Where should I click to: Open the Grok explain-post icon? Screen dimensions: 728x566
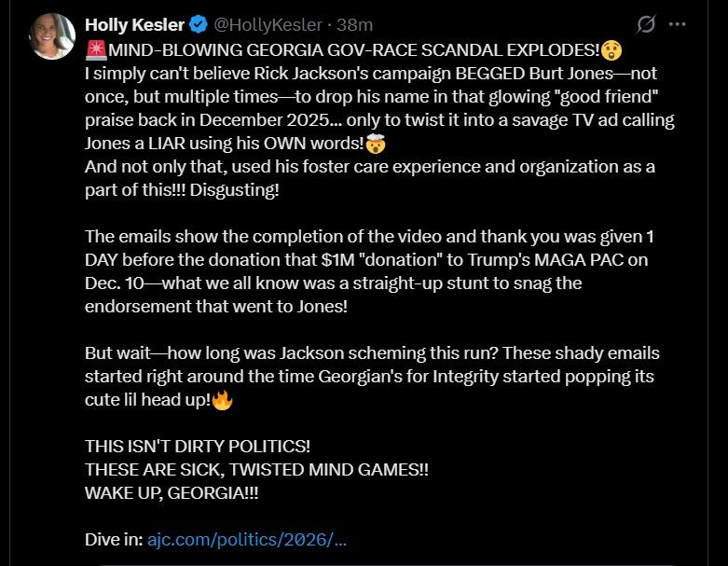(x=646, y=24)
